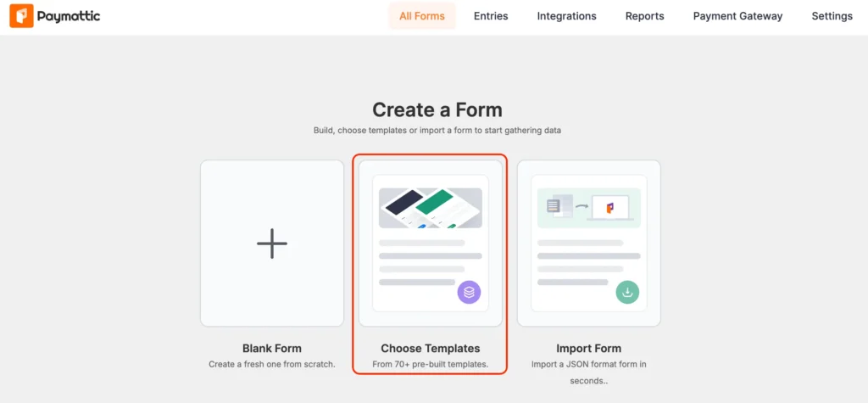Click the Choose Templates title label
Image resolution: width=868 pixels, height=403 pixels.
pyautogui.click(x=430, y=349)
